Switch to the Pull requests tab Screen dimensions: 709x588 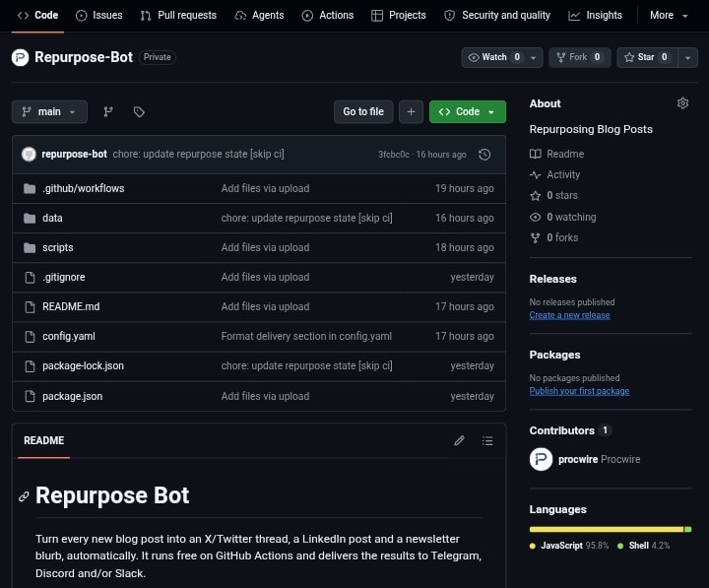click(178, 16)
